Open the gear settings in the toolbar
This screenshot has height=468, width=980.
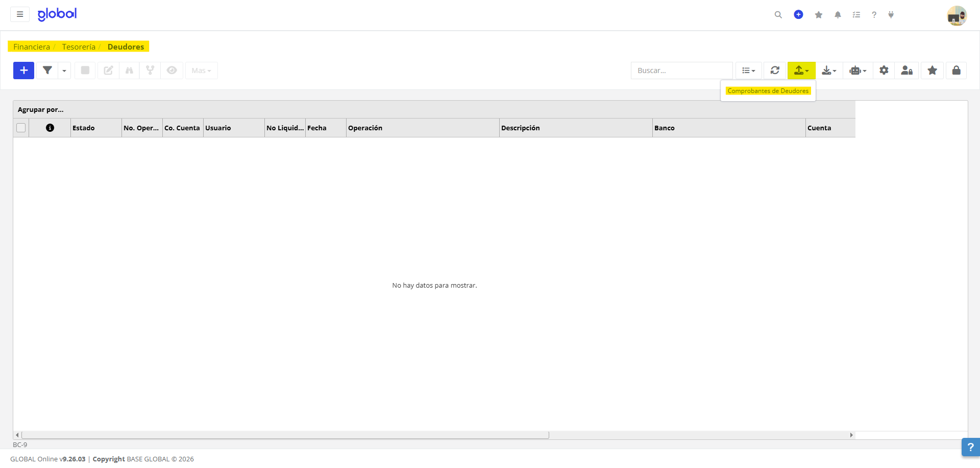884,71
